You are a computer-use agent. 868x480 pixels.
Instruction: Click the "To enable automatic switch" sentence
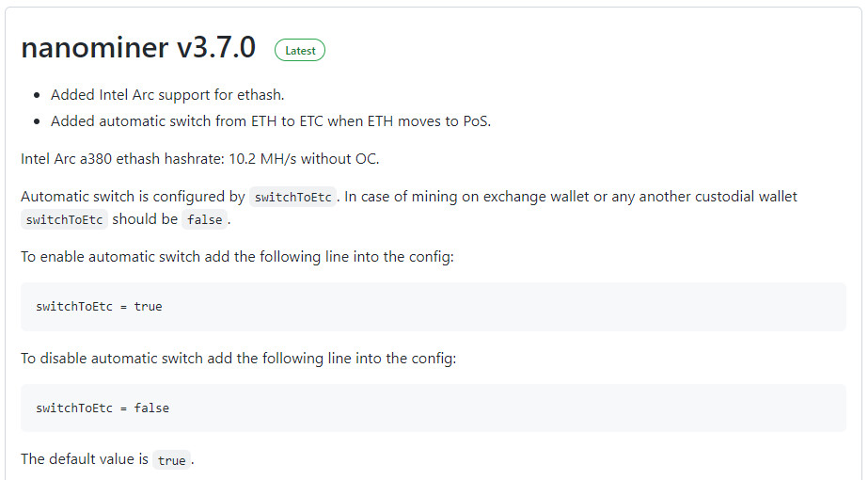237,256
